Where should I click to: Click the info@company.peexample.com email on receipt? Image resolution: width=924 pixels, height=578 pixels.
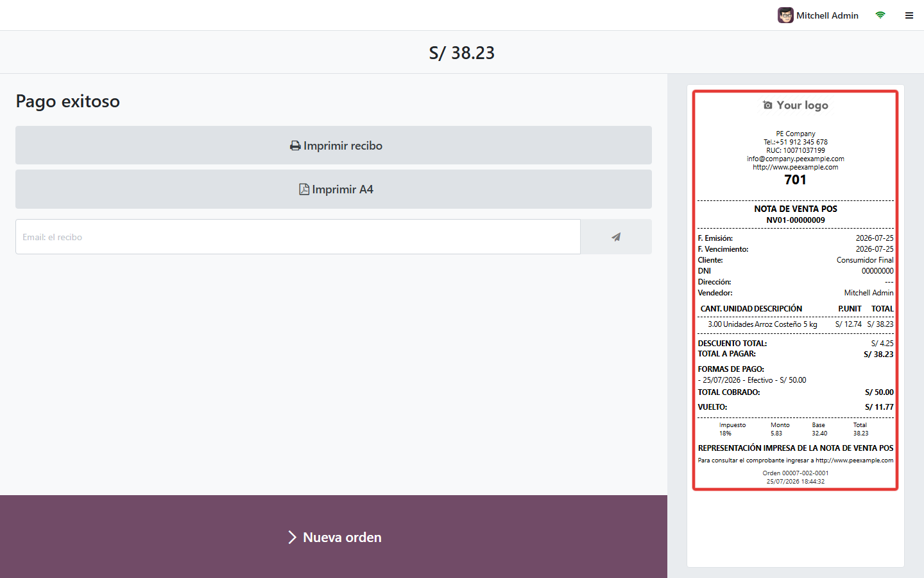point(796,159)
